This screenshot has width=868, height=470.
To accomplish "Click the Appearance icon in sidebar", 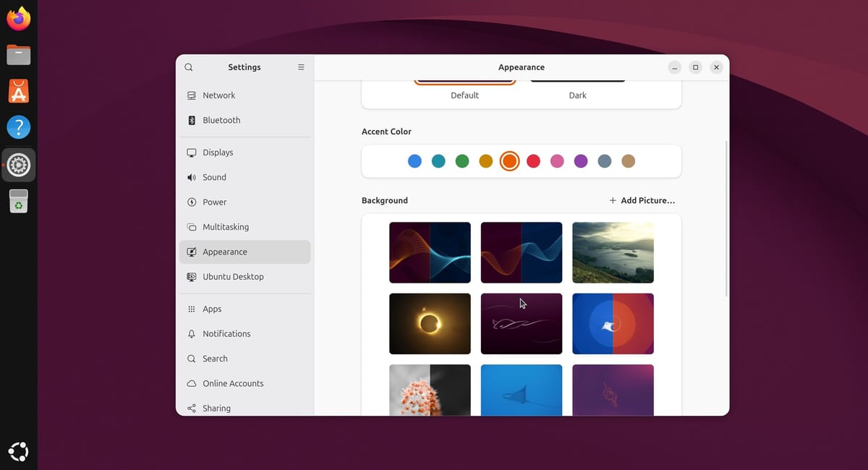I will coord(192,252).
